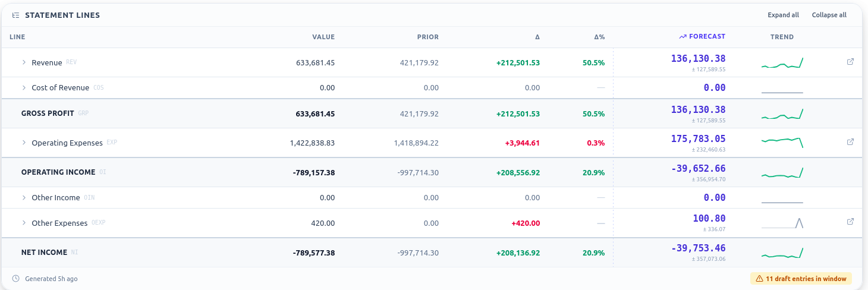
Task: Open Operating Expenses external link icon
Action: coord(850,142)
